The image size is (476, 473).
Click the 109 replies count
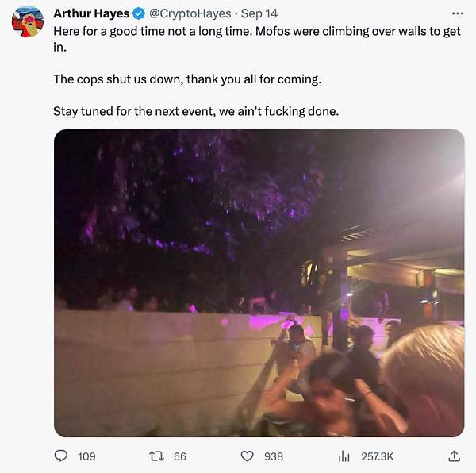click(86, 456)
